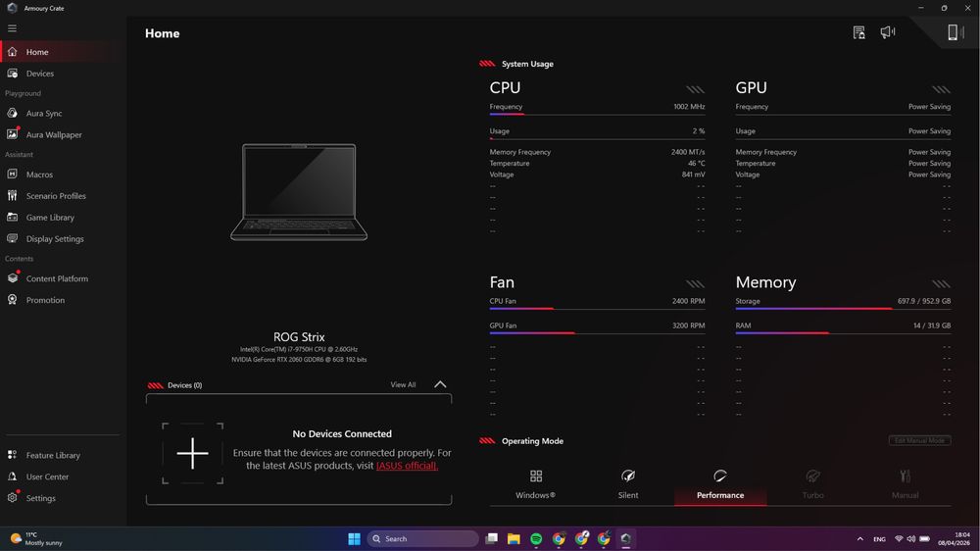This screenshot has width=980, height=551.
Task: Collapse the Devices panel with the chevron
Action: coord(440,384)
